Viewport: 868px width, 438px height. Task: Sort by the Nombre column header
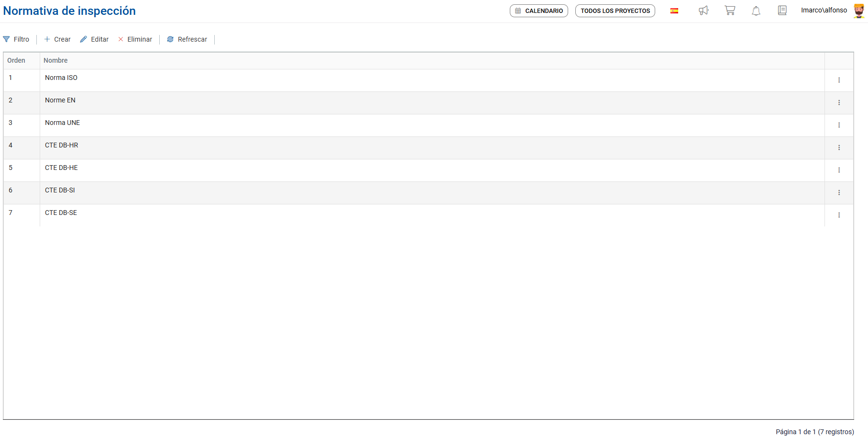point(55,60)
